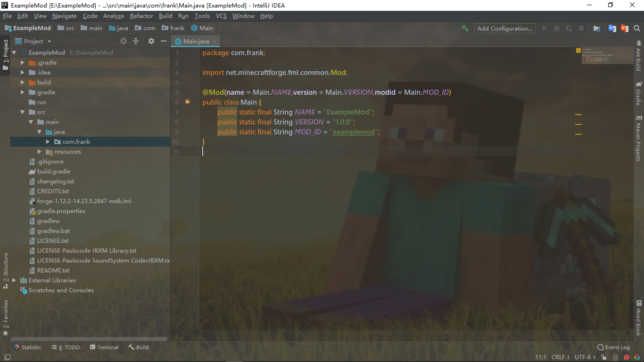Open the Refactor menu
Viewport: 644px width, 362px height.
[141, 16]
